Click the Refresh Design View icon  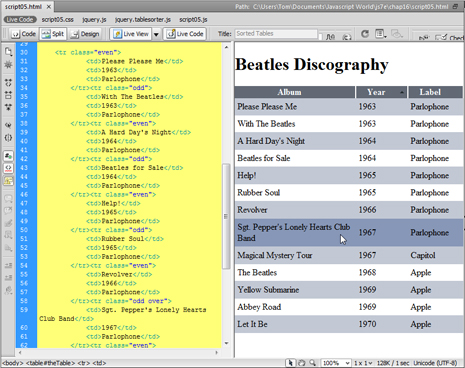tap(365, 34)
